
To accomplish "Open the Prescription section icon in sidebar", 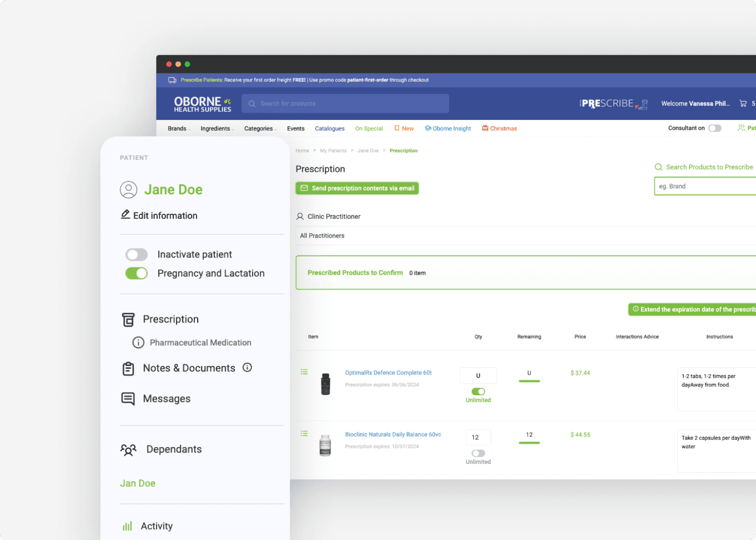I will click(x=128, y=319).
